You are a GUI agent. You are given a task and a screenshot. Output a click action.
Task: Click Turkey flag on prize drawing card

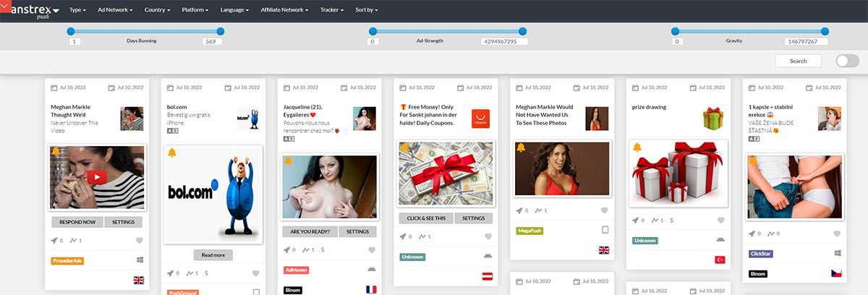720,260
